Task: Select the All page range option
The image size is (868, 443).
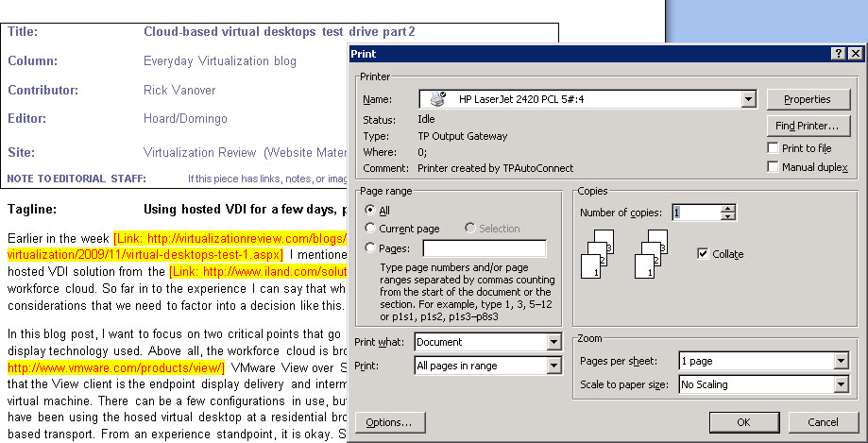Action: pos(369,211)
